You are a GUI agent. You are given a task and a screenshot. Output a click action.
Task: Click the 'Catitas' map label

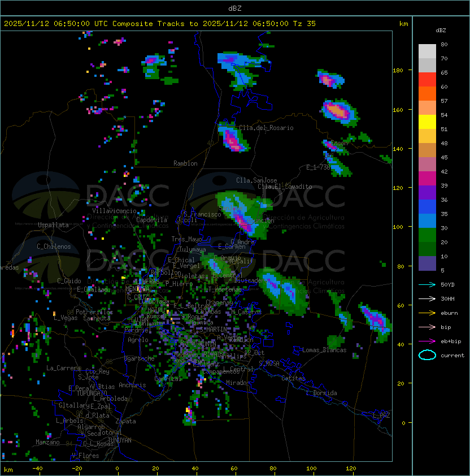pos(293,378)
